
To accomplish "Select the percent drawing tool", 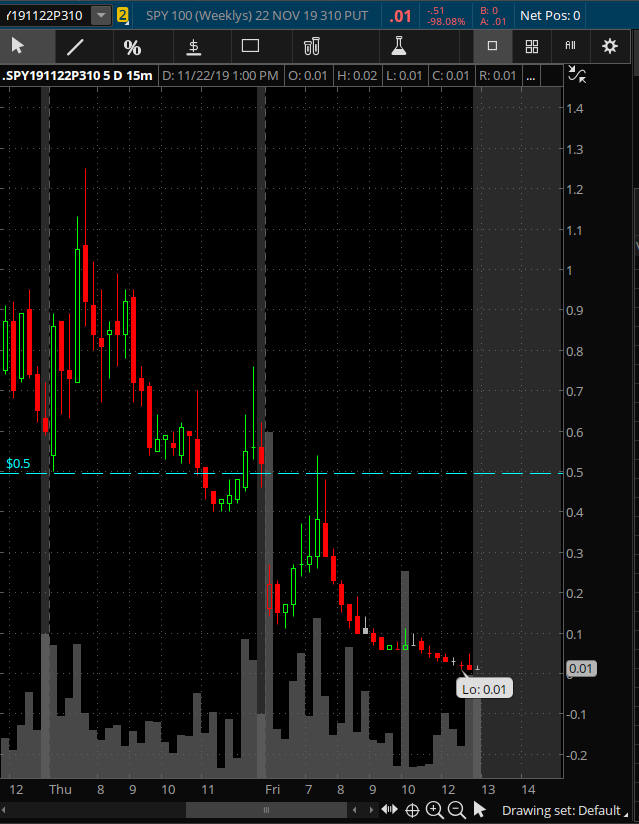I will pos(132,47).
